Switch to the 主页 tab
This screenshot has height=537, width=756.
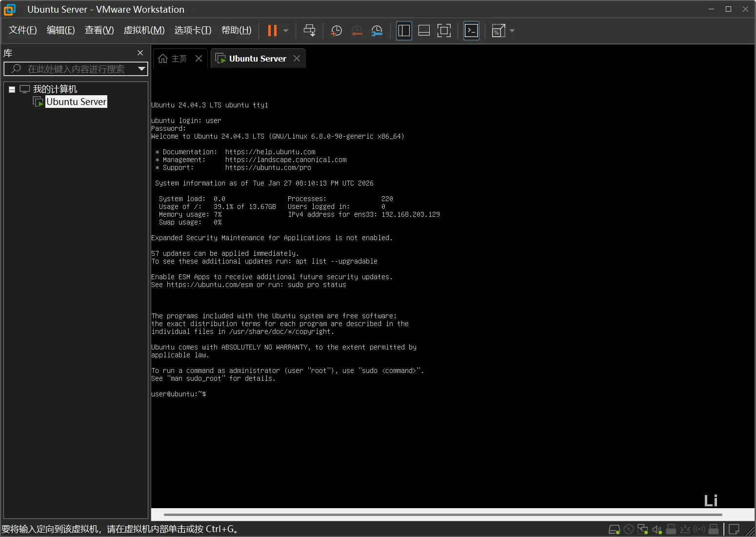point(174,59)
